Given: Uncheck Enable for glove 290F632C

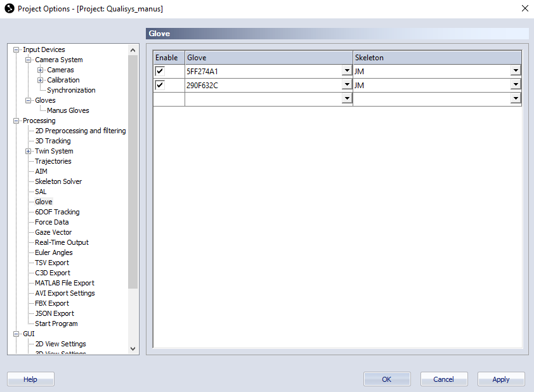Looking at the screenshot, I should (160, 85).
